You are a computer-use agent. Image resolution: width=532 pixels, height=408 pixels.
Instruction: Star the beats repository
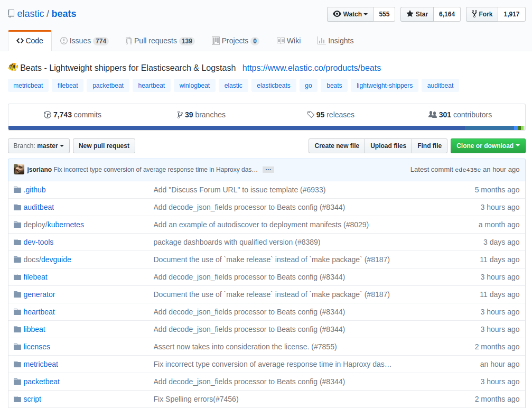point(417,14)
